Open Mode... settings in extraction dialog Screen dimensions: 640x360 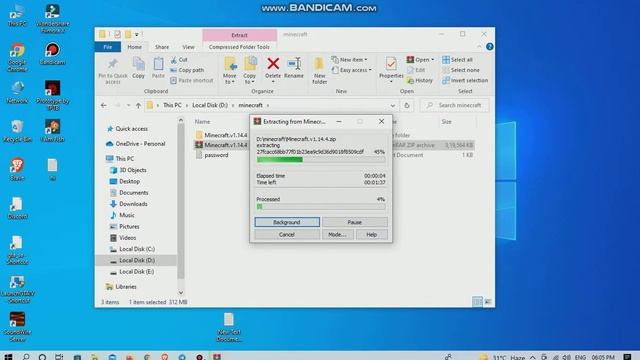coord(338,235)
